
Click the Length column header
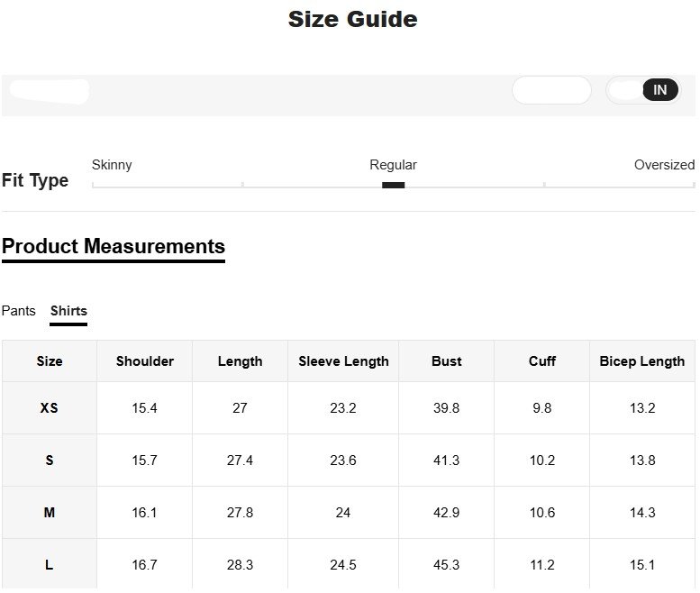click(x=240, y=361)
